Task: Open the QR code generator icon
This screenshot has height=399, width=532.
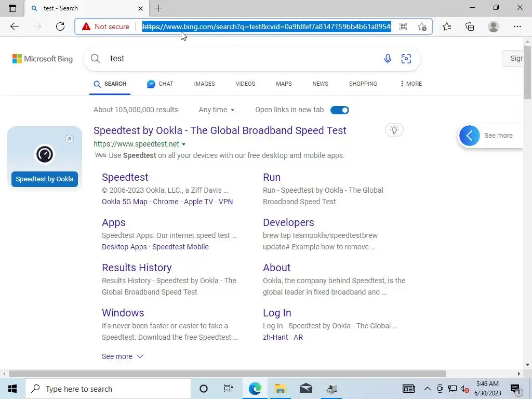Action: point(403,26)
